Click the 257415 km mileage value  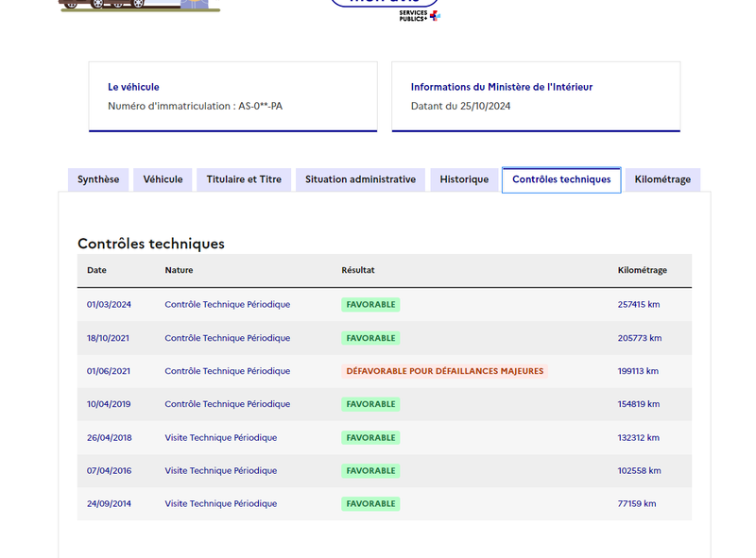(639, 305)
